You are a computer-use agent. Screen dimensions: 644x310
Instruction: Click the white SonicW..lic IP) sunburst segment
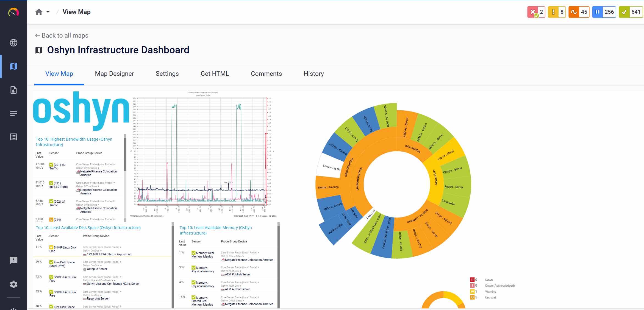click(x=331, y=166)
